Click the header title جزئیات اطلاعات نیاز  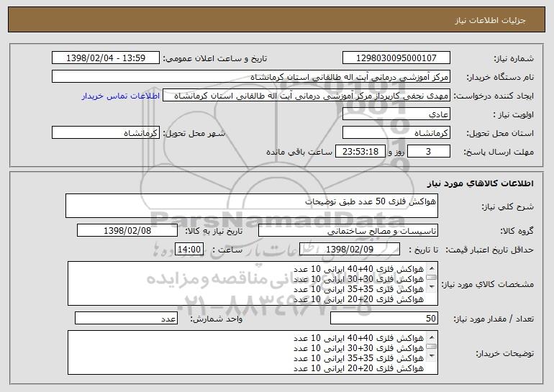tap(490, 20)
